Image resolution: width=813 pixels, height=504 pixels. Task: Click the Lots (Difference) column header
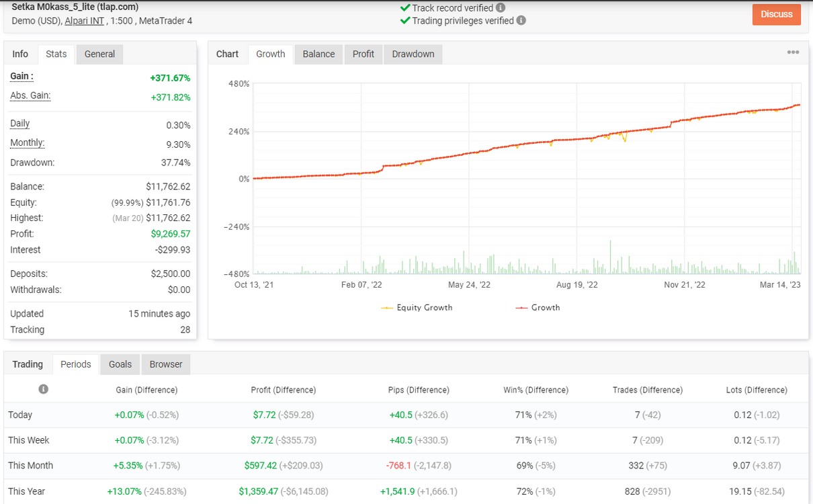(x=757, y=390)
